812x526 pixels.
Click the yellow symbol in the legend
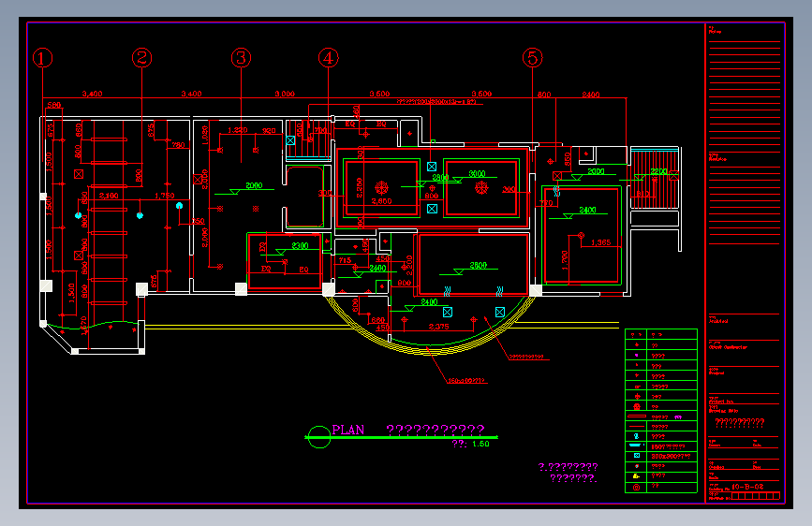pyautogui.click(x=637, y=476)
